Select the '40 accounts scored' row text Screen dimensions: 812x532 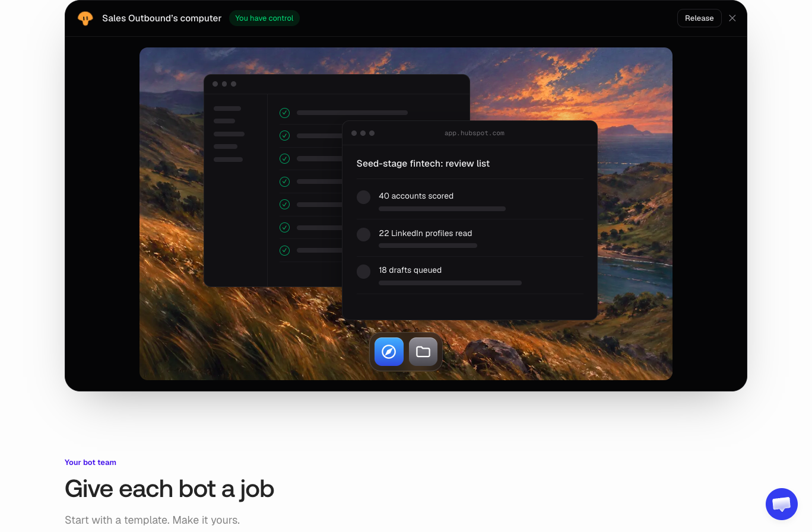(x=416, y=196)
